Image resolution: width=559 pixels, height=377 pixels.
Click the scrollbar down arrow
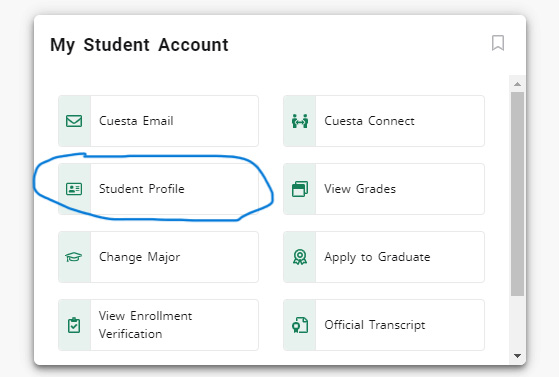pos(517,356)
